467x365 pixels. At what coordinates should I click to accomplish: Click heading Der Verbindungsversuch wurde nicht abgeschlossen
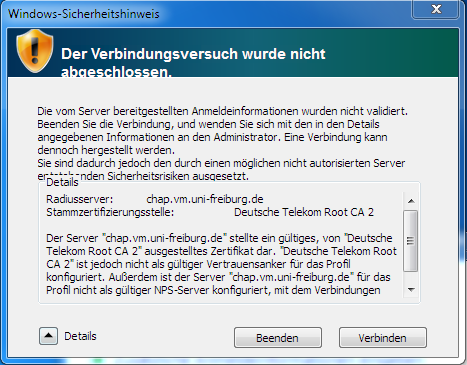[x=193, y=62]
